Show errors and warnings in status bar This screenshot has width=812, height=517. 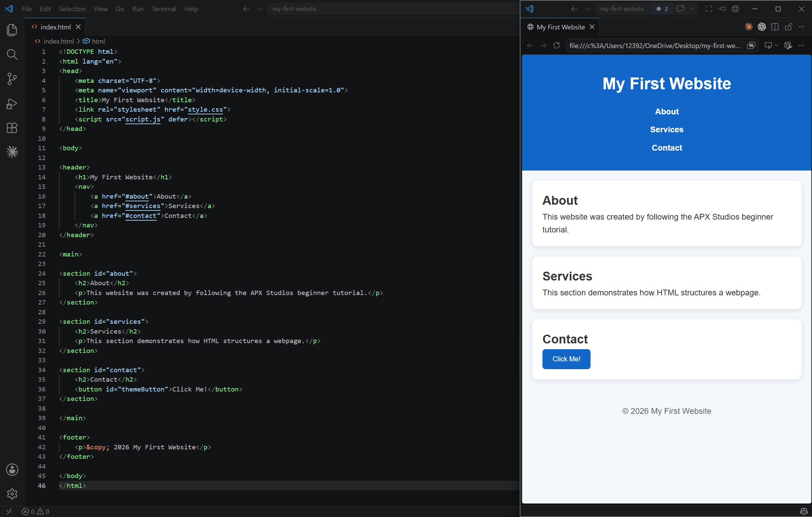(x=36, y=512)
